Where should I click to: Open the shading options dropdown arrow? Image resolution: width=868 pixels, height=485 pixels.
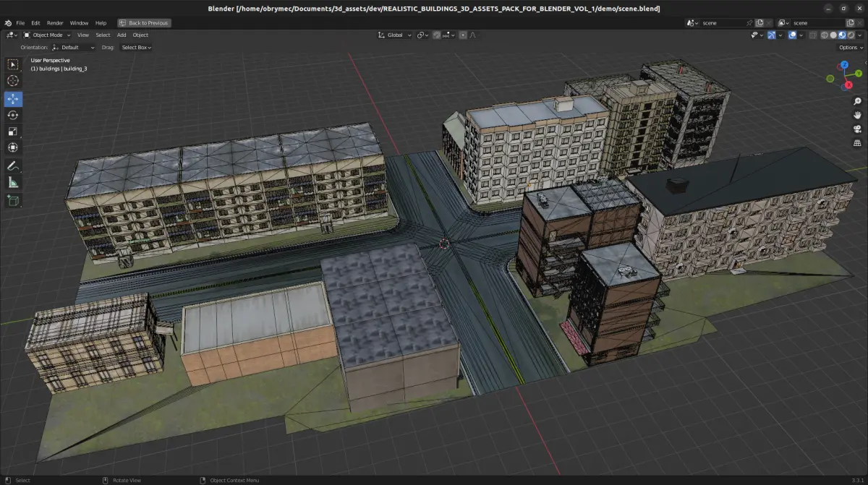click(859, 35)
